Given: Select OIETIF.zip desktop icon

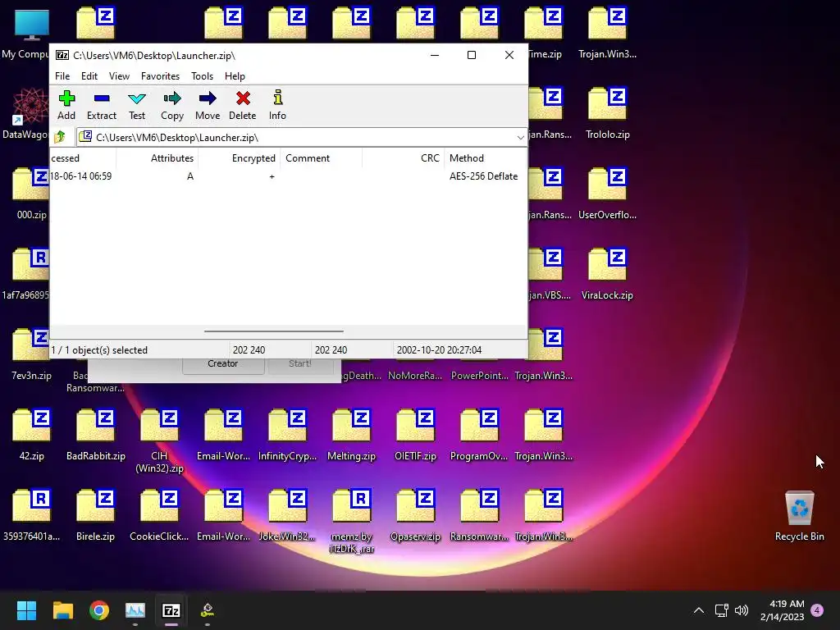Looking at the screenshot, I should (415, 436).
